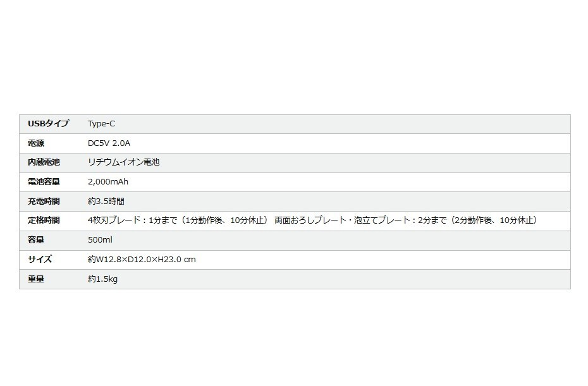This screenshot has height=386, width=588.
Task: Select the '約3.5時間' value
Action: [106, 202]
